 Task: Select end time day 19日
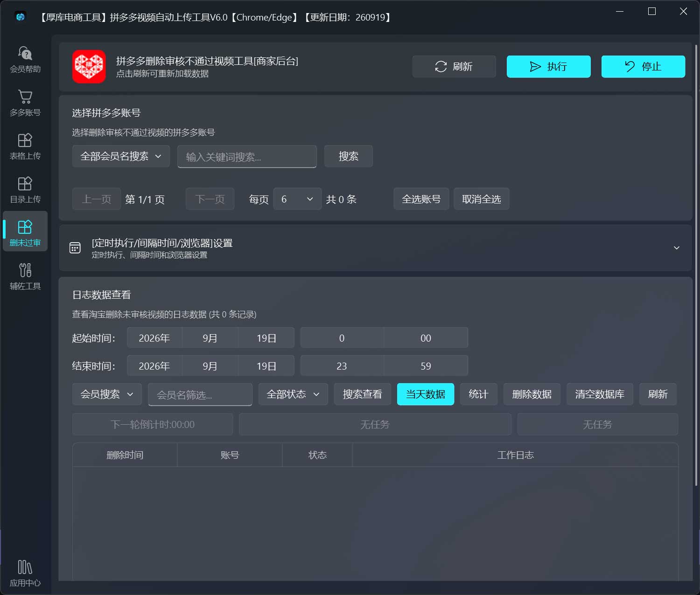pyautogui.click(x=266, y=366)
